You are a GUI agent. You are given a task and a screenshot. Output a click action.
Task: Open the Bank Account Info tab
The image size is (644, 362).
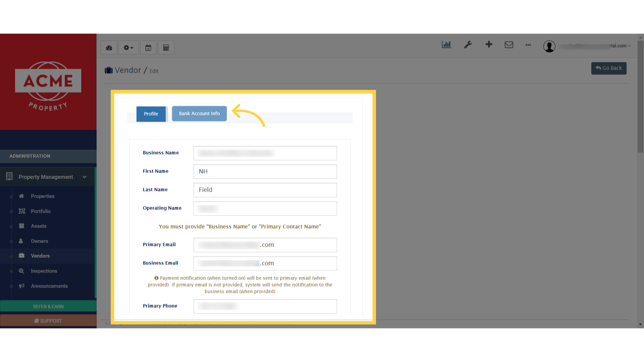click(199, 114)
